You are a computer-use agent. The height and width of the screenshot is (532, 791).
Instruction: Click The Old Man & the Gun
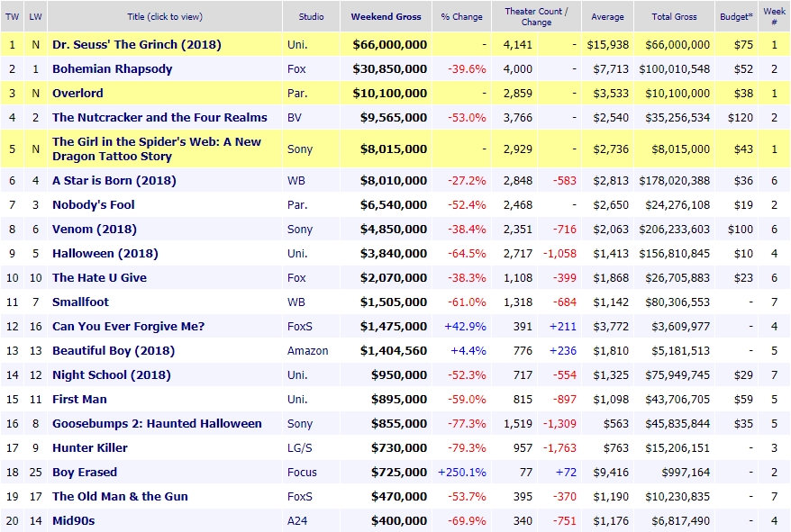coord(120,496)
